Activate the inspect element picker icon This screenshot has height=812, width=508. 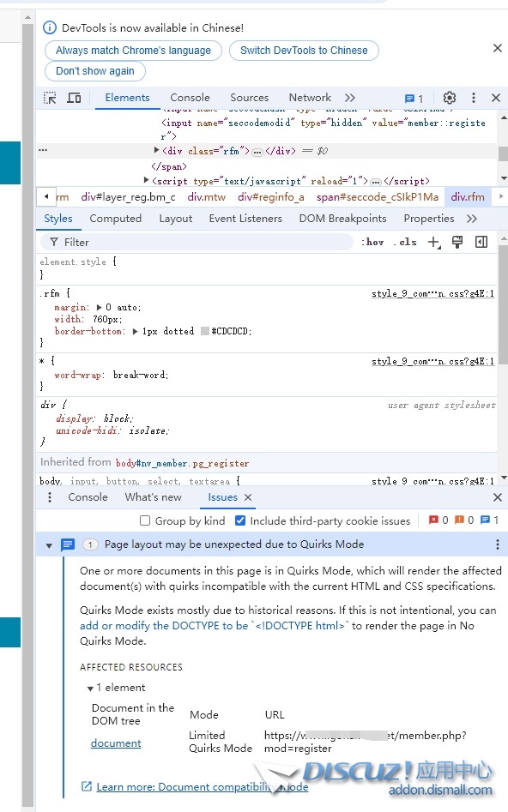pyautogui.click(x=50, y=98)
